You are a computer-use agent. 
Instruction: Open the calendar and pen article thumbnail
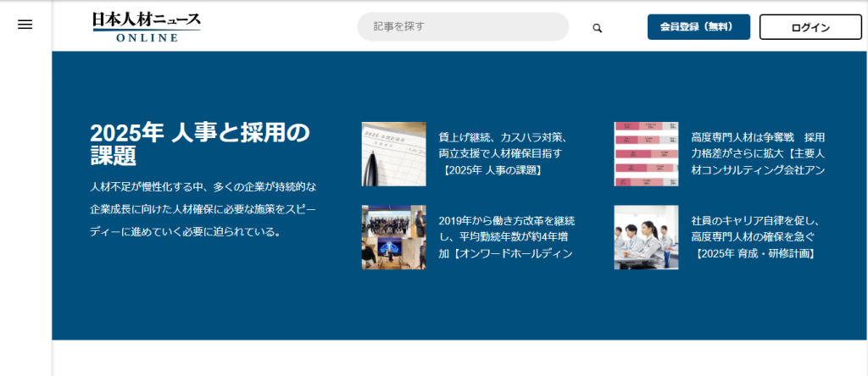[x=393, y=153]
